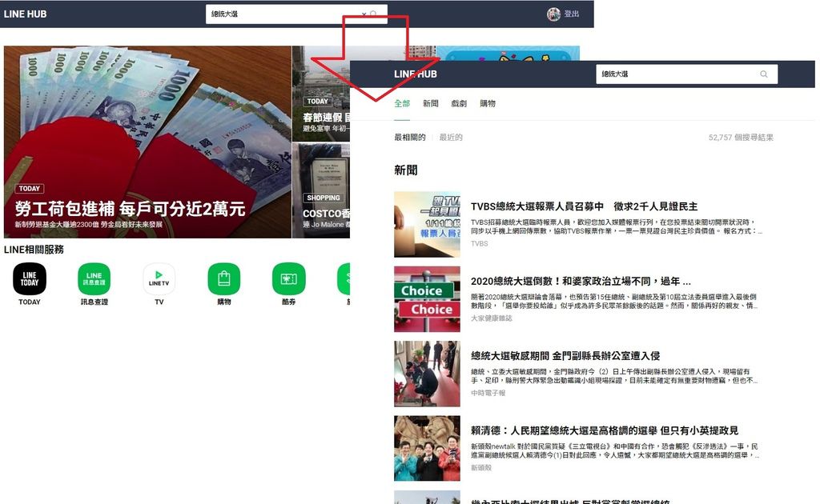Select the 購物 tab in results

pos(488,103)
